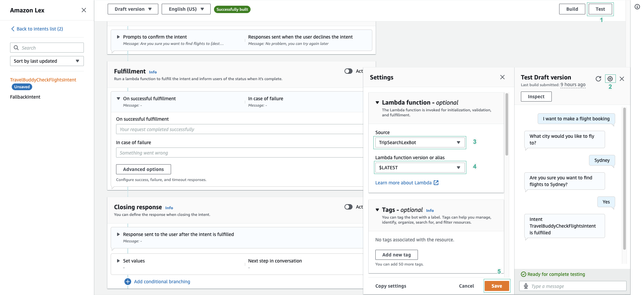Open Info link next to Tags
Screen dimensions: 644x295
coord(430,211)
